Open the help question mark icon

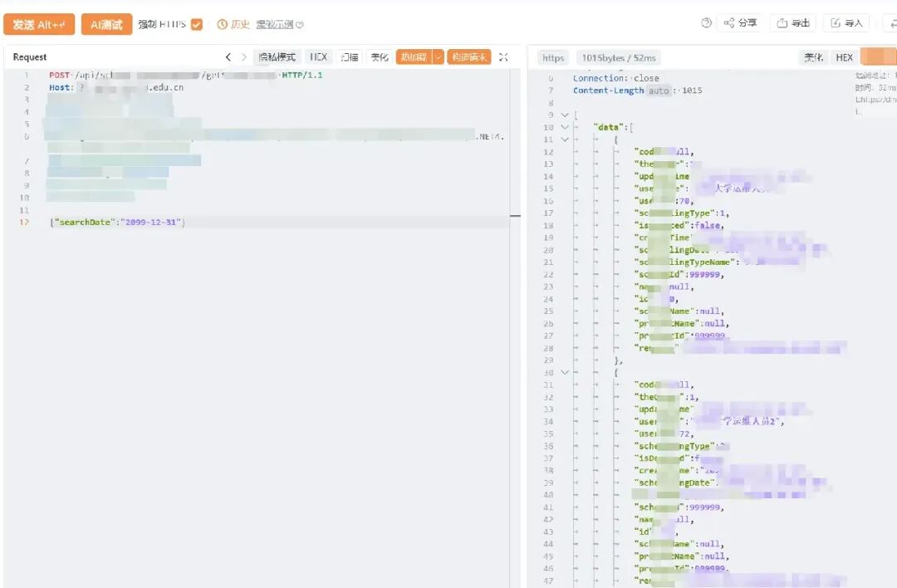[x=707, y=23]
